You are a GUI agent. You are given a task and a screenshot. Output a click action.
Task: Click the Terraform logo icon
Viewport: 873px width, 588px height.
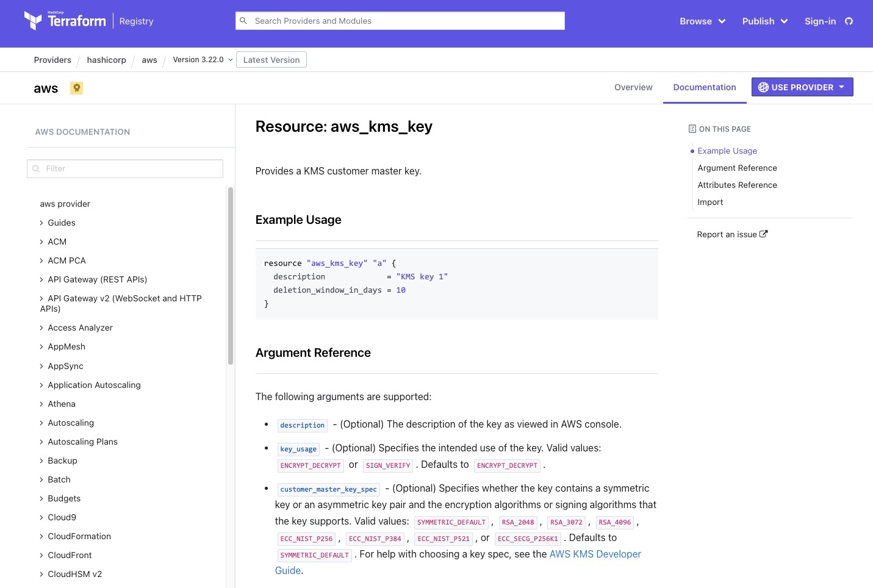(x=33, y=21)
